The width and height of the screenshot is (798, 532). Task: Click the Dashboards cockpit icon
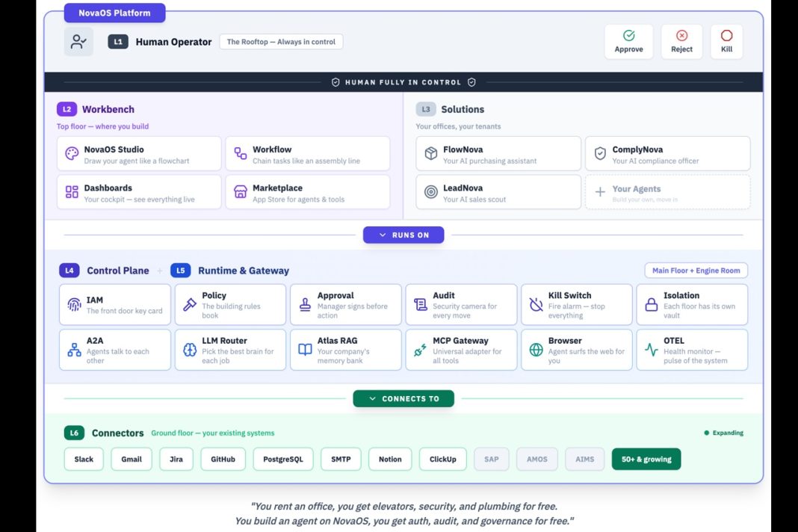click(70, 191)
